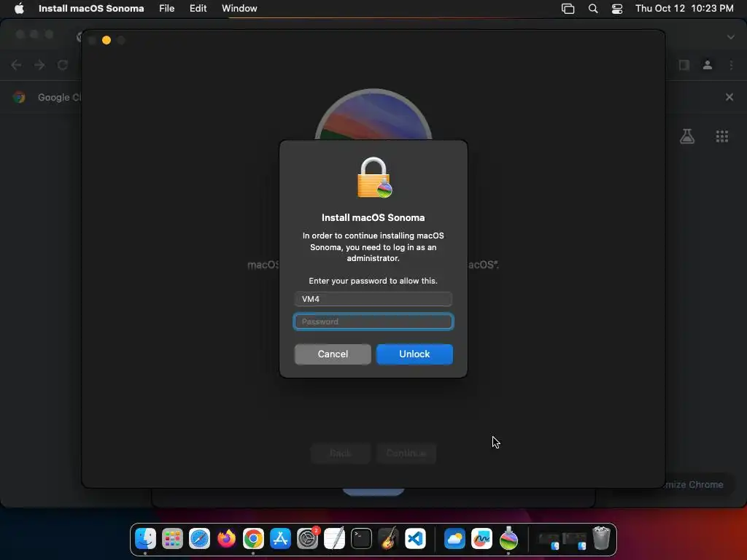Screen dimensions: 747x560
Task: Open Weather app from the Dock
Action: click(x=454, y=539)
